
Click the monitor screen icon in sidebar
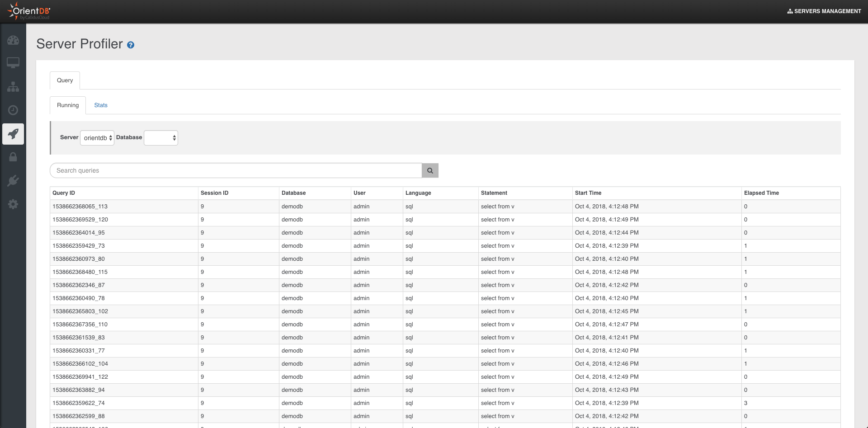tap(13, 62)
